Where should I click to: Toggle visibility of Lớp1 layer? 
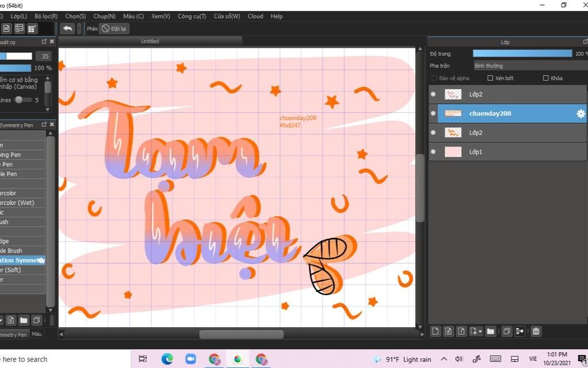tap(433, 152)
